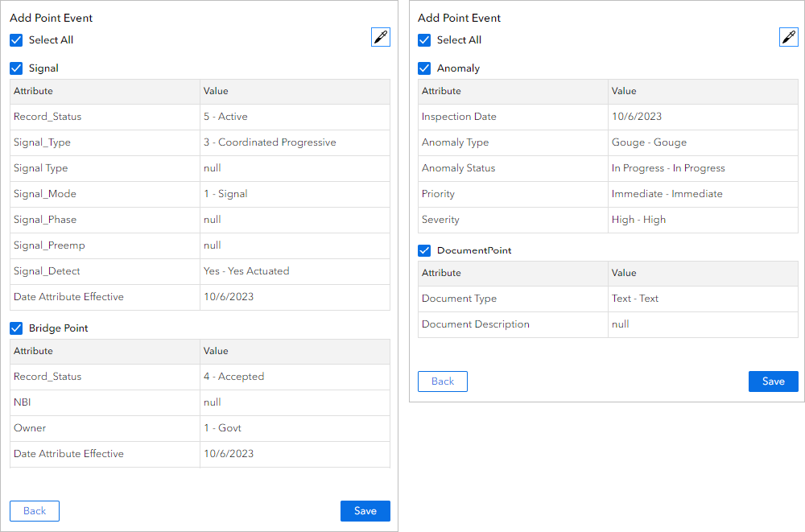Uncheck Select All in the left panel
The image size is (805, 532).
click(16, 39)
